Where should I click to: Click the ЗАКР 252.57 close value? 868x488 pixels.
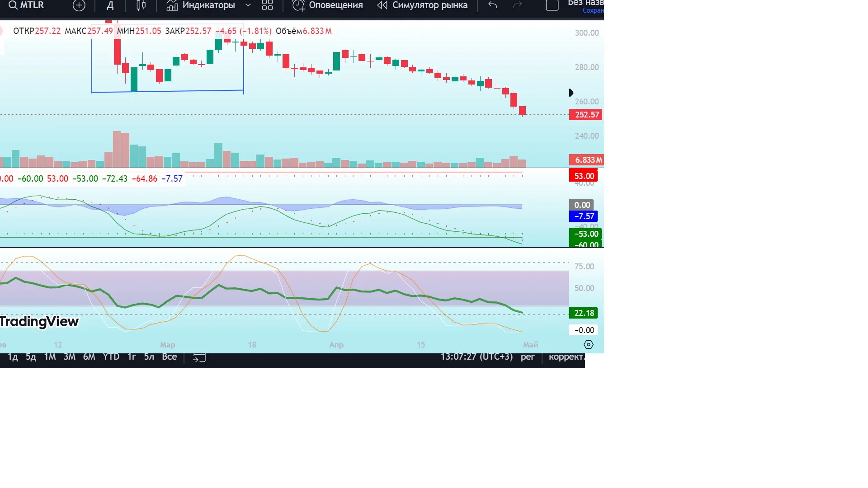(x=188, y=31)
